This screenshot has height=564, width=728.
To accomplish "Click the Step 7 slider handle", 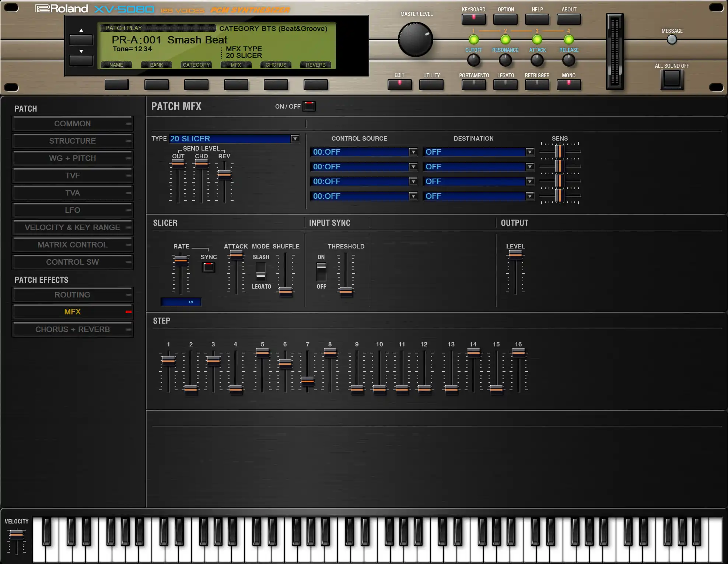I will tap(307, 381).
